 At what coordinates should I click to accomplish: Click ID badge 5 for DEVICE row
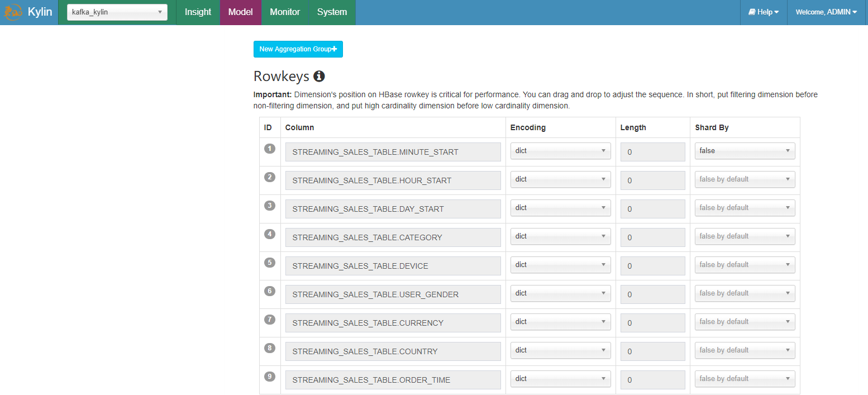(270, 263)
